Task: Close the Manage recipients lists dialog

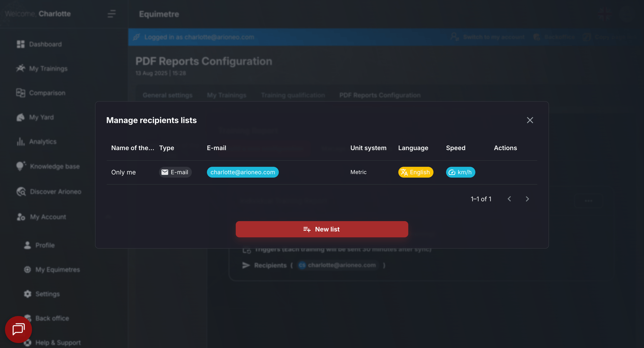Action: (530, 120)
